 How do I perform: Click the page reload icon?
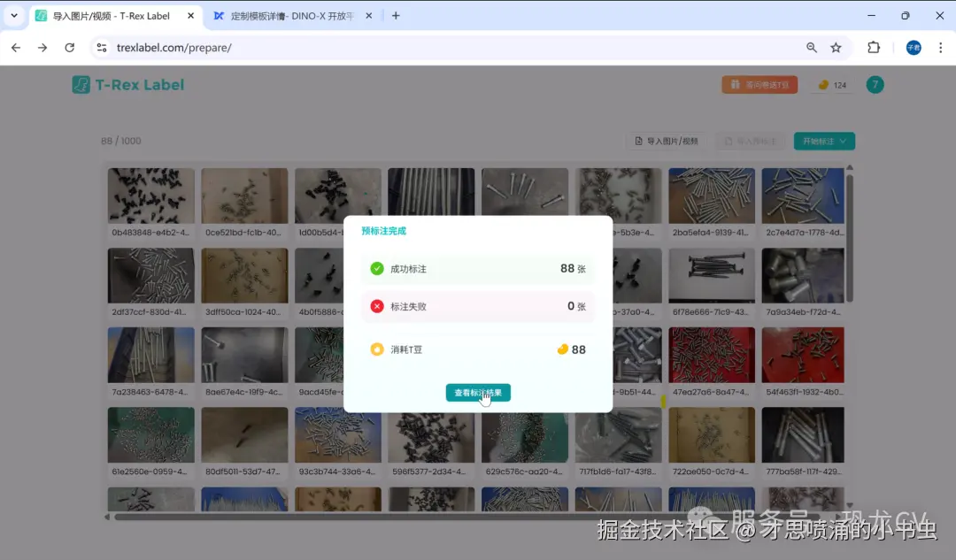tap(70, 48)
